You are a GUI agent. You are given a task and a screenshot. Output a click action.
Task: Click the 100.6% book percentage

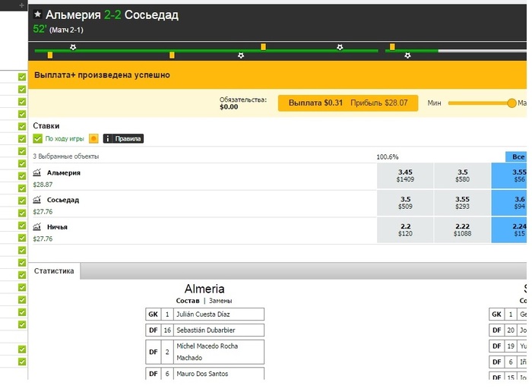point(388,157)
